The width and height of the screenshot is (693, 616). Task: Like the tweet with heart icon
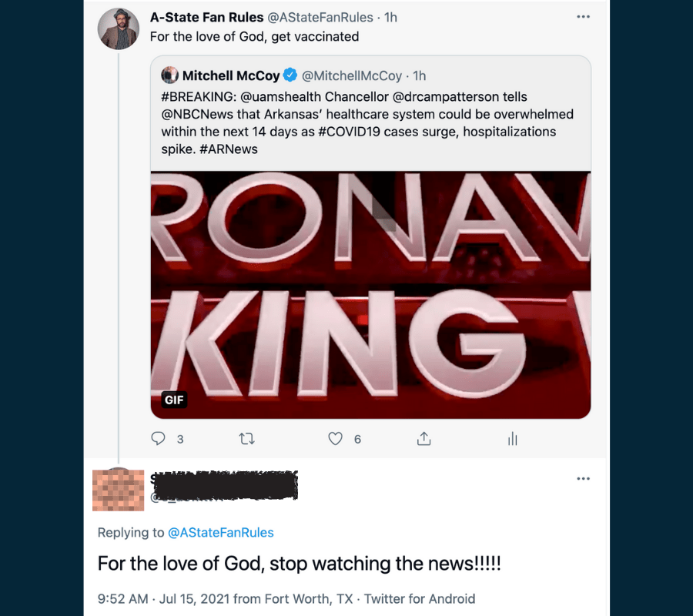click(335, 439)
